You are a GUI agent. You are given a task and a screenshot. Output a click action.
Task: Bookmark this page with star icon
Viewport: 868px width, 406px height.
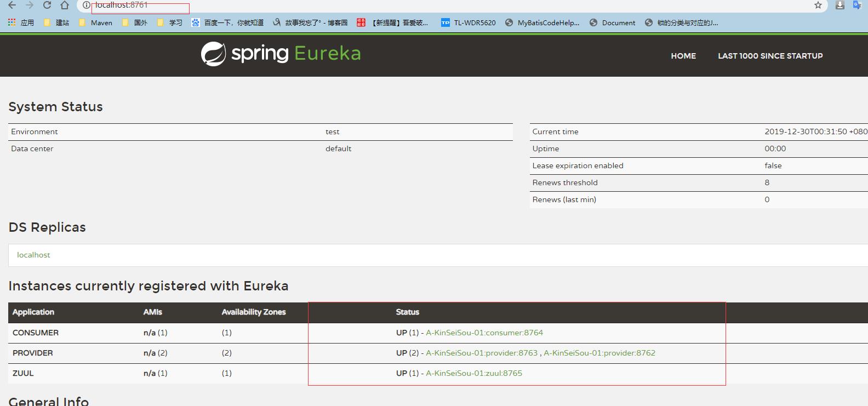[818, 5]
